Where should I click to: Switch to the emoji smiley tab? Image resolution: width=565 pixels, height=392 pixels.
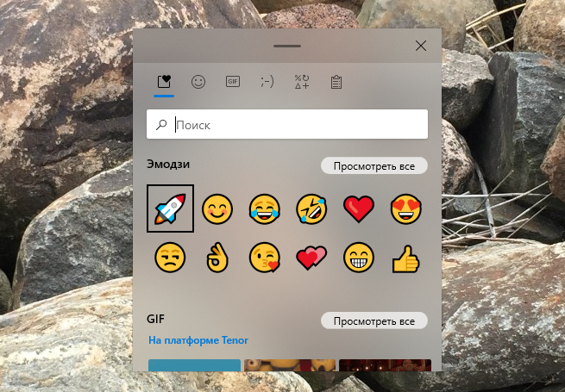[198, 82]
